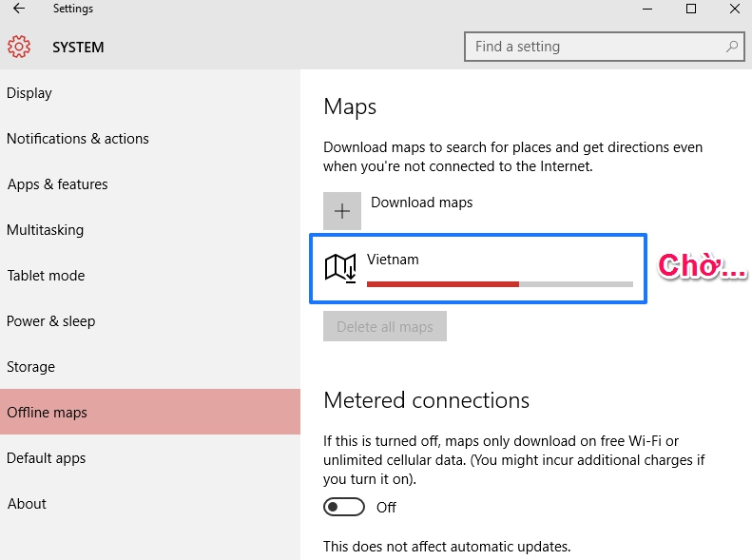The image size is (752, 560).
Task: Open the Display settings page
Action: click(x=29, y=93)
